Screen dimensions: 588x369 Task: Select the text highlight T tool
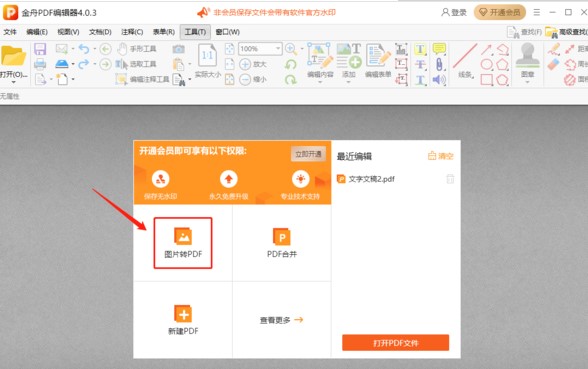point(420,49)
